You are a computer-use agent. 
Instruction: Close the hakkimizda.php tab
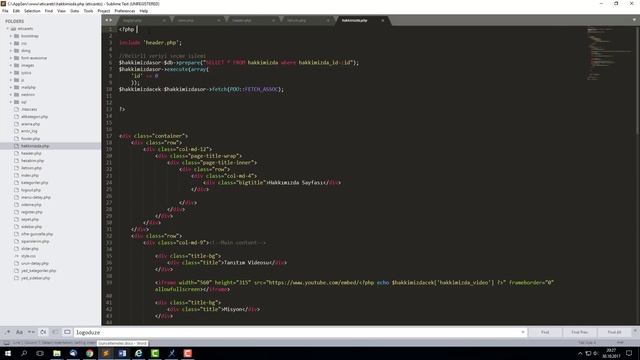[382, 20]
